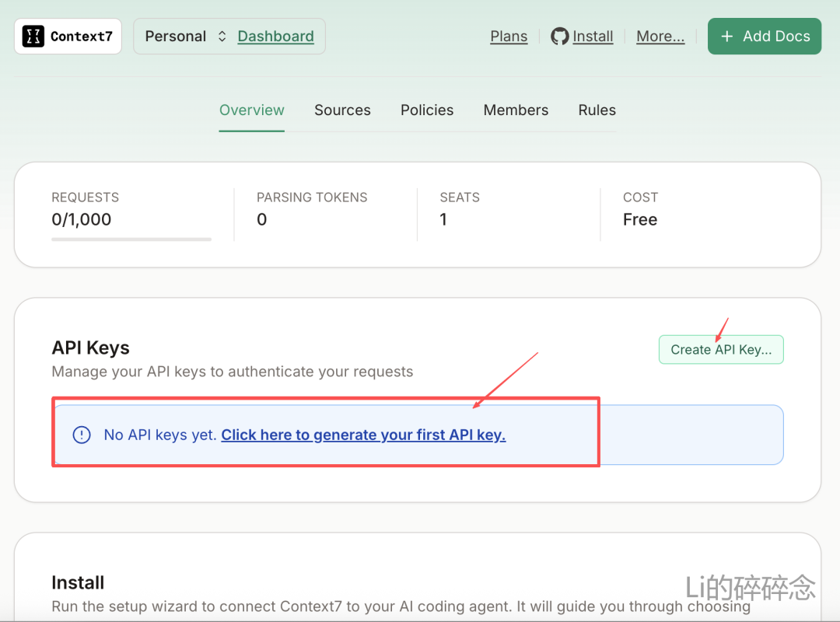The height and width of the screenshot is (622, 840).
Task: Click the generate your first API key link
Action: (363, 435)
